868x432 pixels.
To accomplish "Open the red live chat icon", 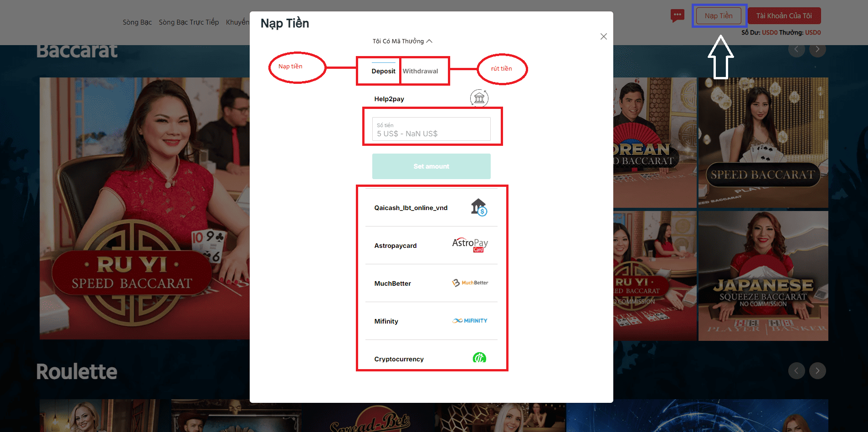I will [x=678, y=16].
